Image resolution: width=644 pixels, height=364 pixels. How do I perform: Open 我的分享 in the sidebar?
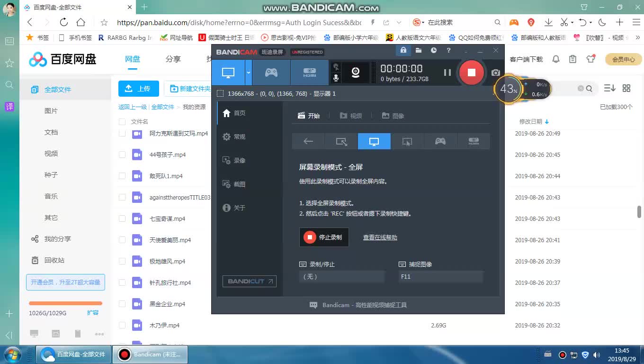(57, 239)
